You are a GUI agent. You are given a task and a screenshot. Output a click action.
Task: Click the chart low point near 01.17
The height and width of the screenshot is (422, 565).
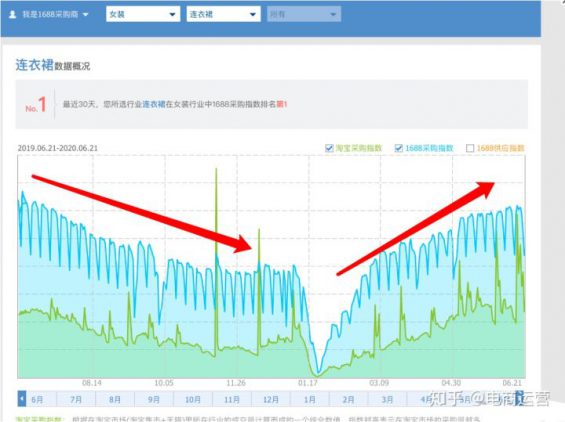[x=318, y=373]
